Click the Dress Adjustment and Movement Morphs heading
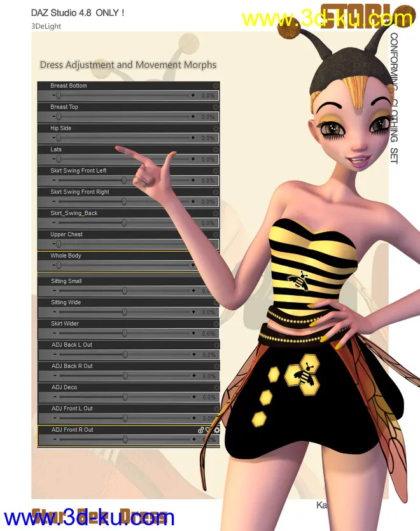420x531 pixels. coord(128,65)
